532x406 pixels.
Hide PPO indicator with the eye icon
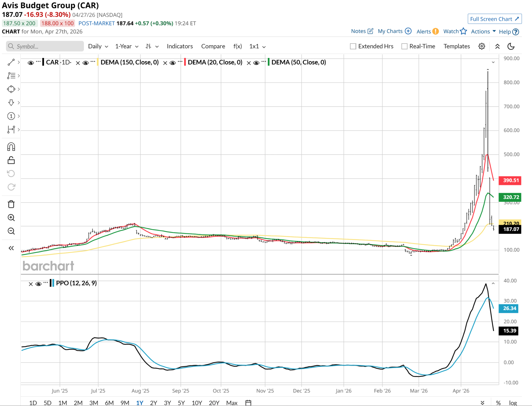[x=38, y=284]
